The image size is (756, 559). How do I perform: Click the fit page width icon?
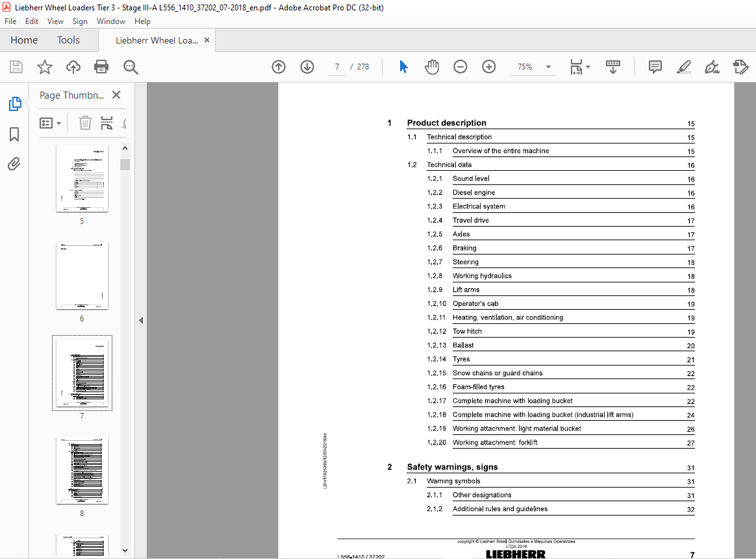pos(576,67)
